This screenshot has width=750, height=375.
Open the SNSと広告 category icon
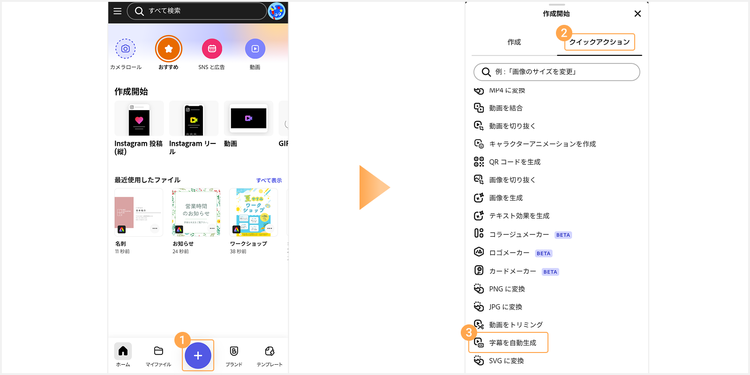pos(212,49)
